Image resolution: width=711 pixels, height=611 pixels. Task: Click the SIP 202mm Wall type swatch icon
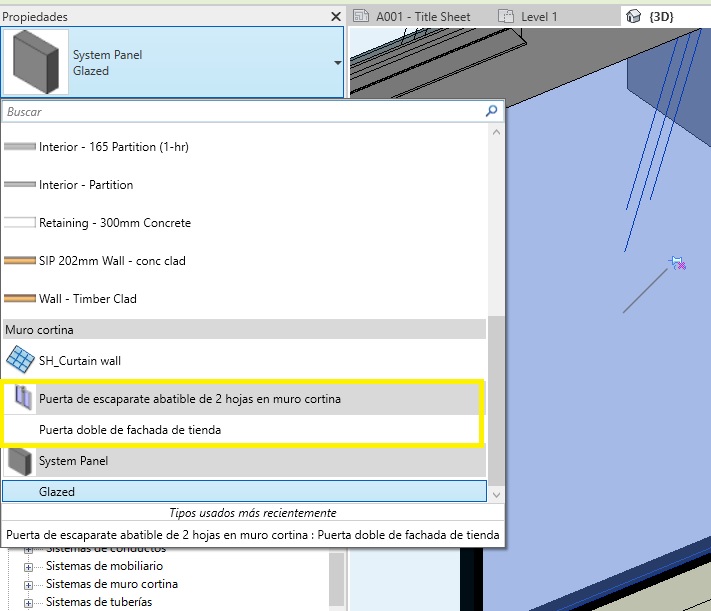(x=20, y=261)
